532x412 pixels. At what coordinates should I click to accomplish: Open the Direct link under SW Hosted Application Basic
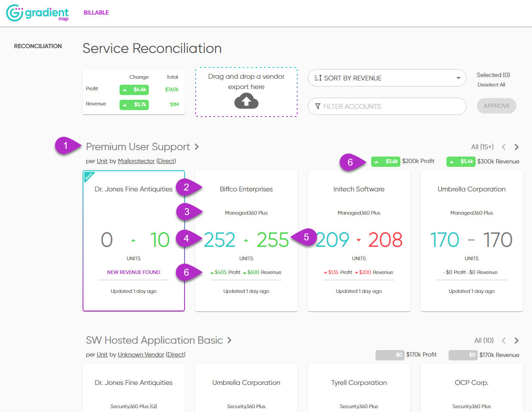point(175,354)
